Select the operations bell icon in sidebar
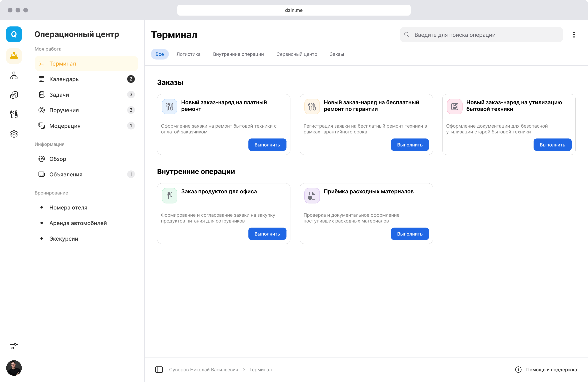 tap(14, 56)
